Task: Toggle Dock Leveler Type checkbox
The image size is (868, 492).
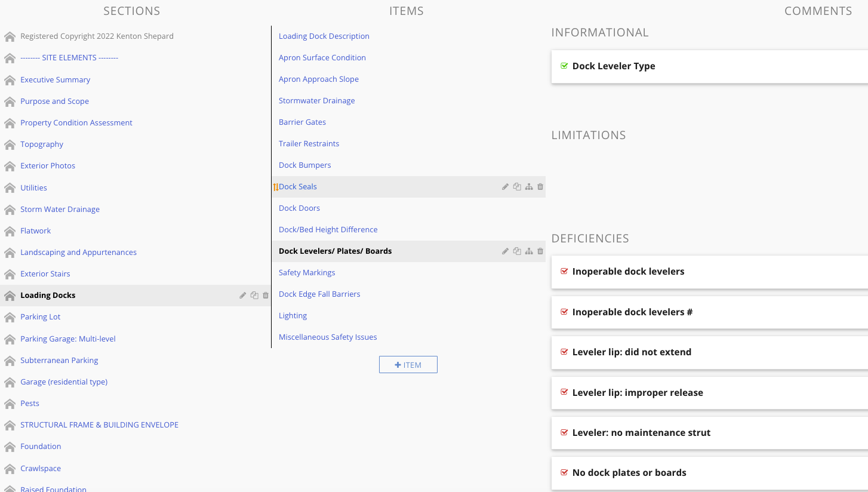Action: click(x=564, y=66)
